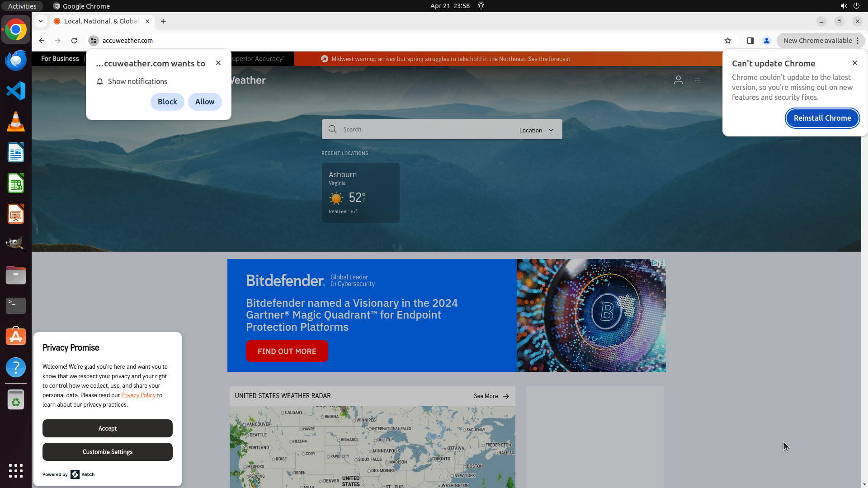This screenshot has height=488, width=868.
Task: Open Visual Studio Code from dock
Action: (16, 91)
